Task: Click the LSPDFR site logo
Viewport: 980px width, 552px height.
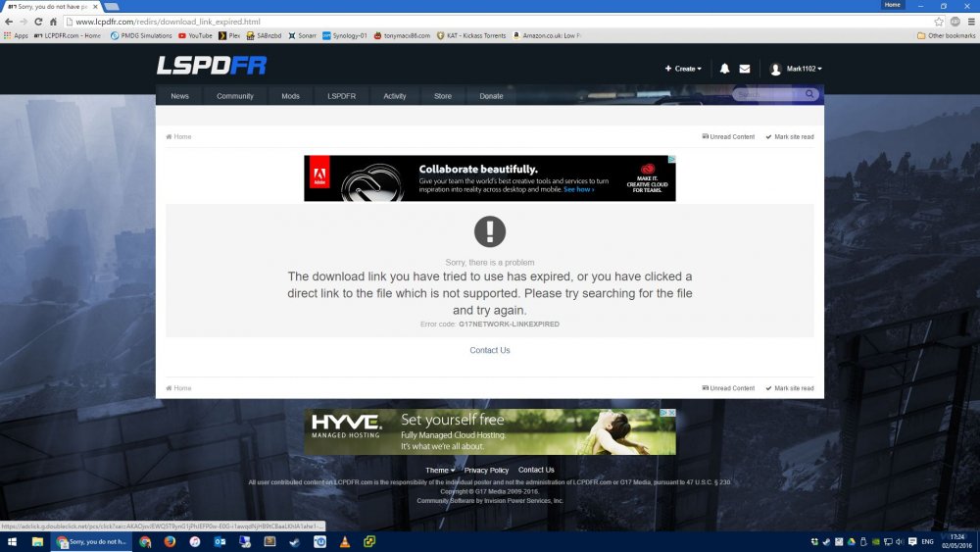Action: tap(212, 66)
